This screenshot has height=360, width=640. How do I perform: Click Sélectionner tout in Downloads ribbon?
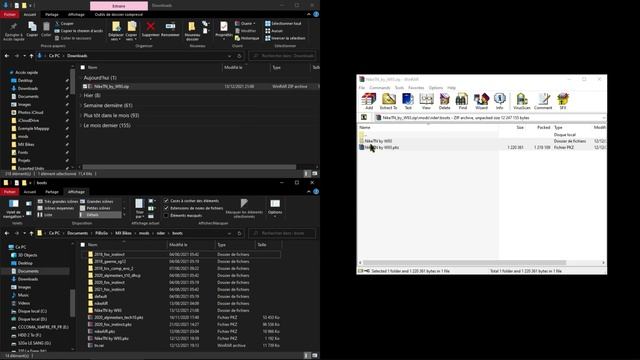pos(283,24)
